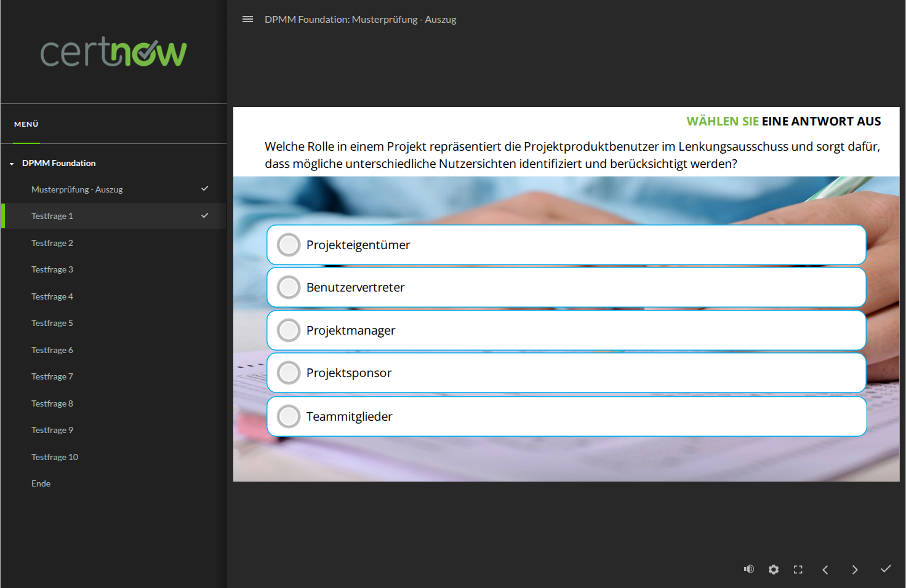The width and height of the screenshot is (906, 588).
Task: Go to previous slide arrow
Action: click(825, 570)
